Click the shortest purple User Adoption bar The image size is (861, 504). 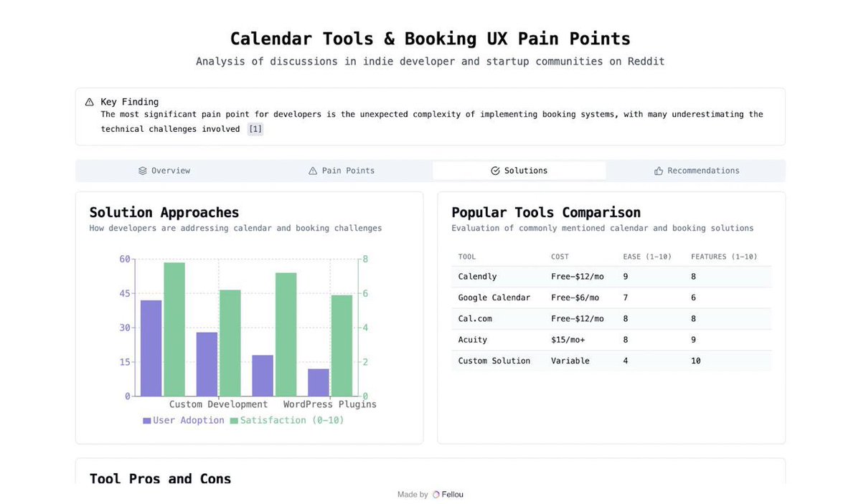(319, 382)
